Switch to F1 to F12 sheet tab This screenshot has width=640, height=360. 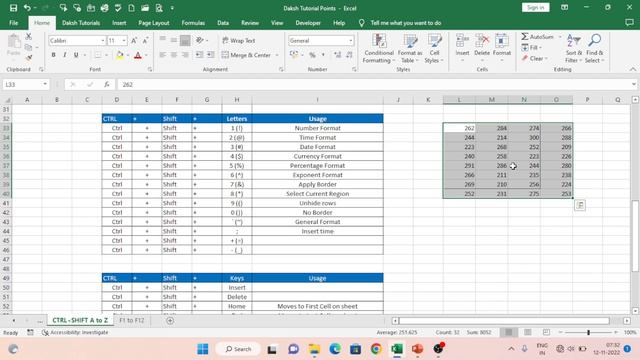coord(132,320)
